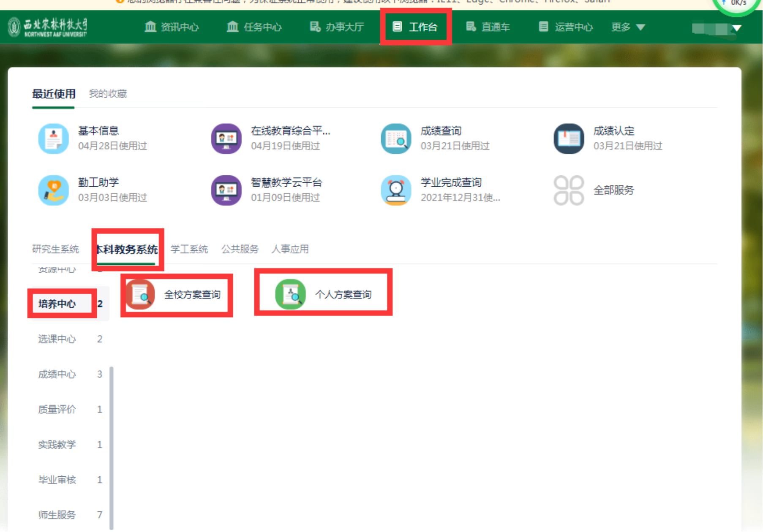This screenshot has height=532, width=763.
Task: Open 资讯中心 in the navigation bar
Action: pyautogui.click(x=172, y=27)
